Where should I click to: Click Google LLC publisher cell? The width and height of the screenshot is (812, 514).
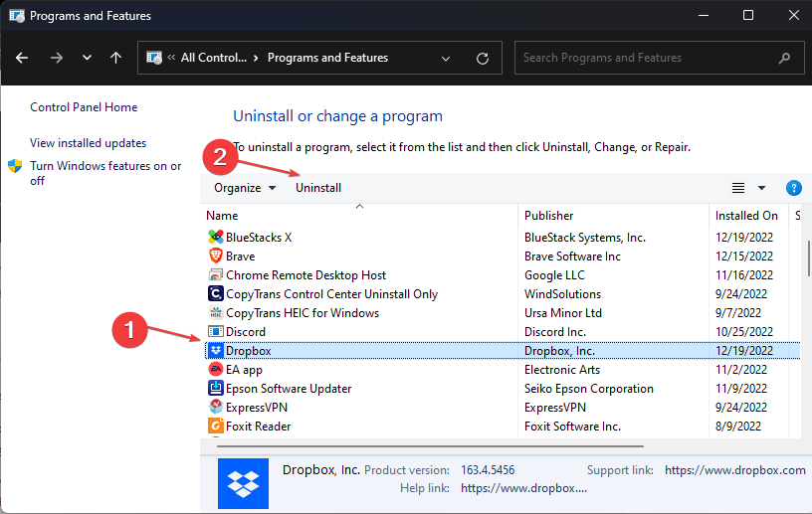tap(554, 274)
